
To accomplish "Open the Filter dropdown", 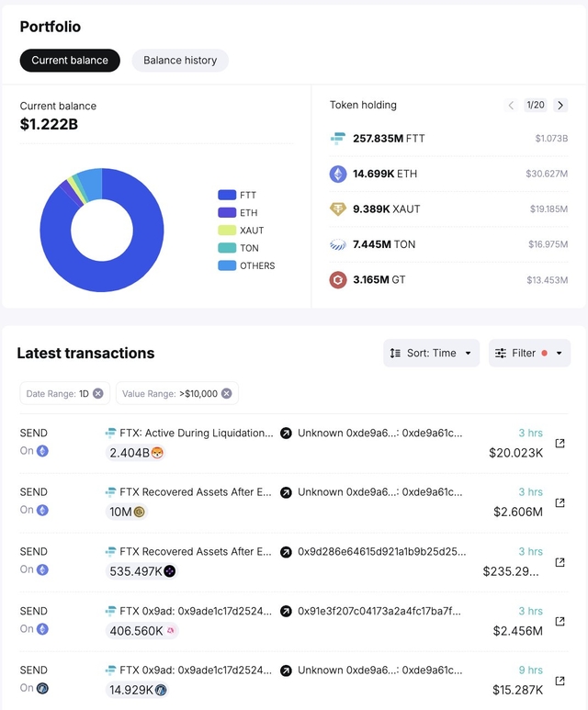I will [x=529, y=353].
